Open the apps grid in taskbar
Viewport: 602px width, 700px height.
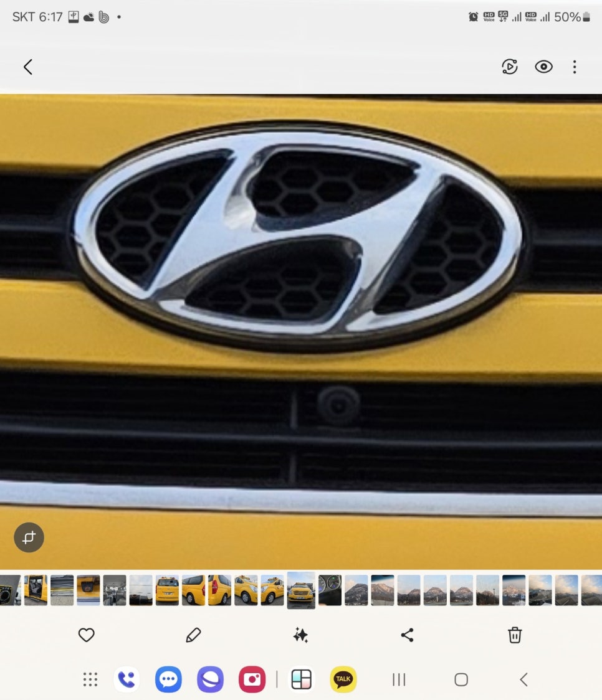pyautogui.click(x=90, y=679)
